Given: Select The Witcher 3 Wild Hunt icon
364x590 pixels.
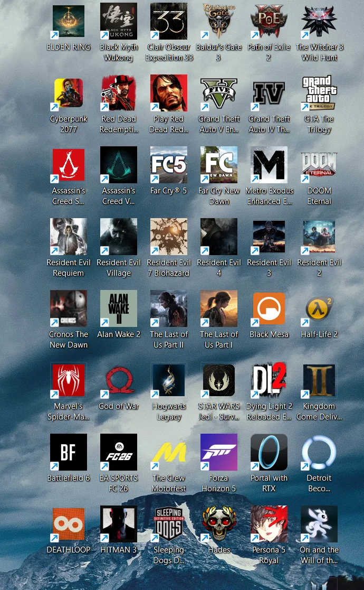Looking at the screenshot, I should click(319, 21).
